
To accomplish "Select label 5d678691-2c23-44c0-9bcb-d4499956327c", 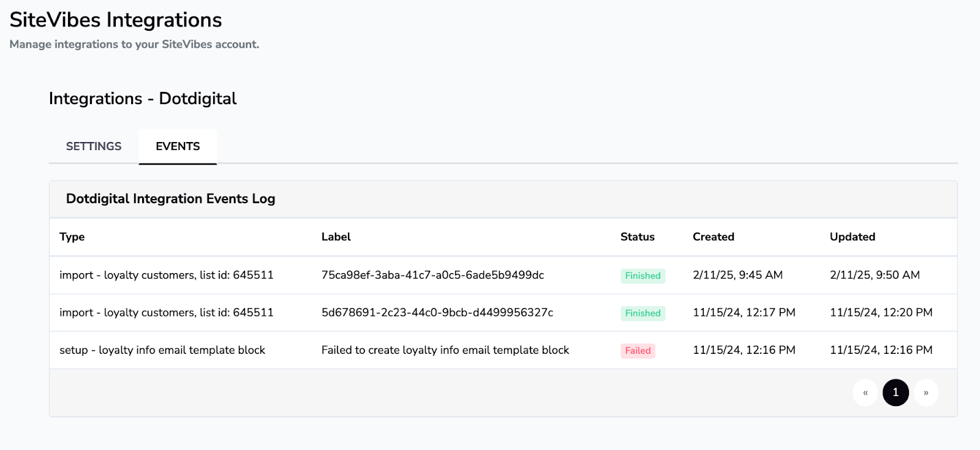I will tap(437, 312).
